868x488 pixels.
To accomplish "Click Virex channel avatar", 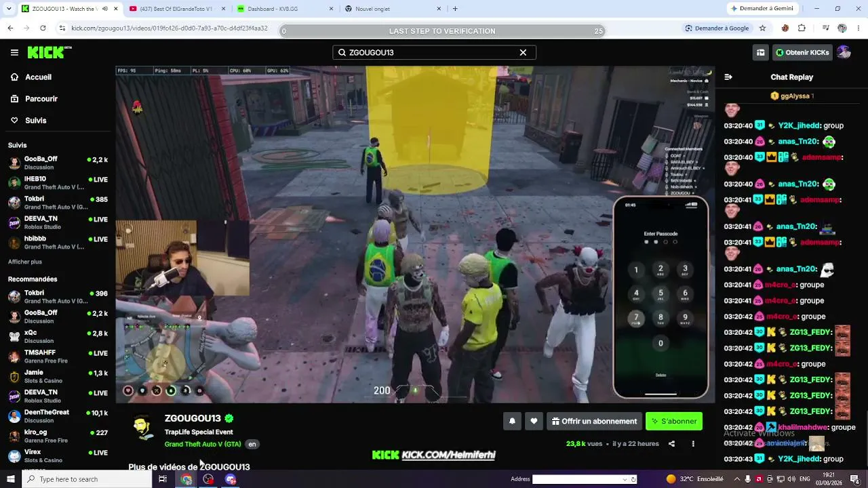I will coord(14,455).
